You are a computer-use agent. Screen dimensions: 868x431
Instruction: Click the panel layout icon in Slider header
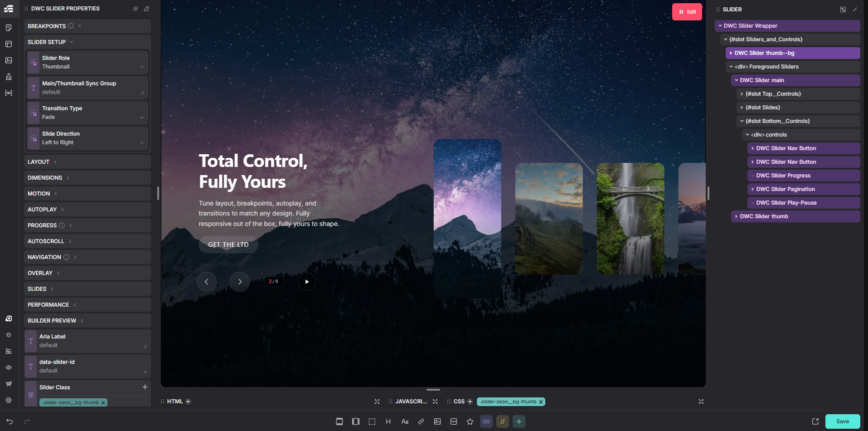coord(843,10)
